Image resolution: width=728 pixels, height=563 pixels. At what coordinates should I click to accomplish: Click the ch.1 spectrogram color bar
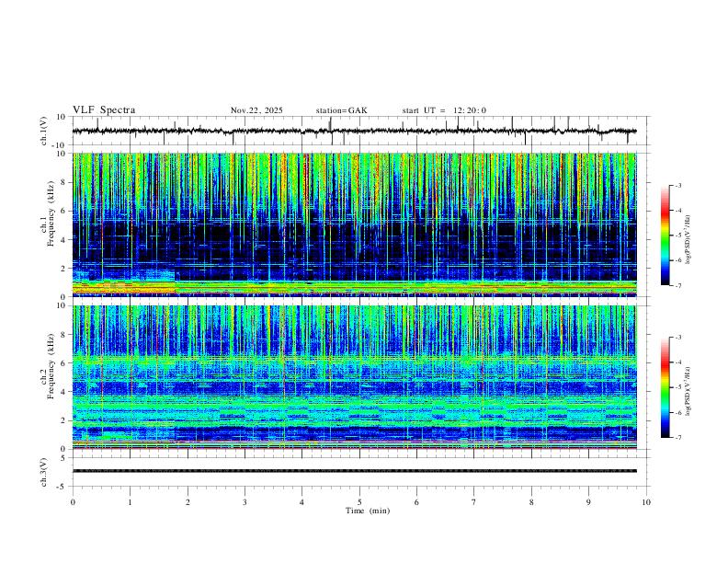pos(665,236)
